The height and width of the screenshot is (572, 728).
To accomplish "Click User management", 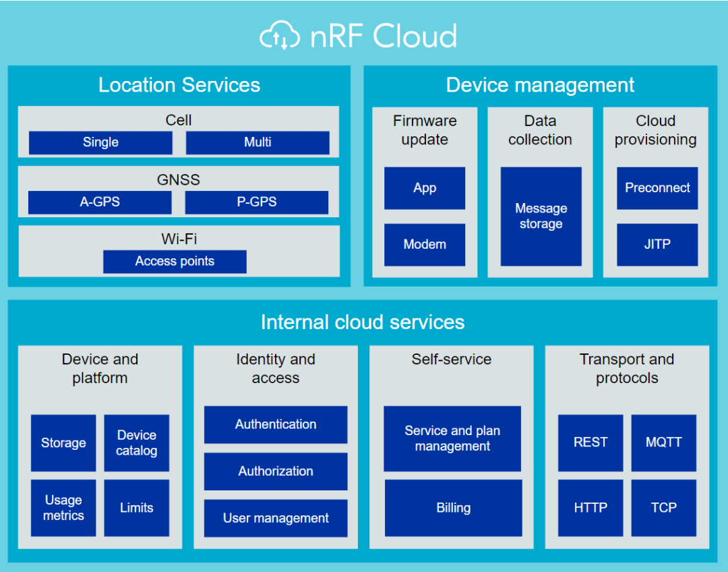I will coord(275,518).
